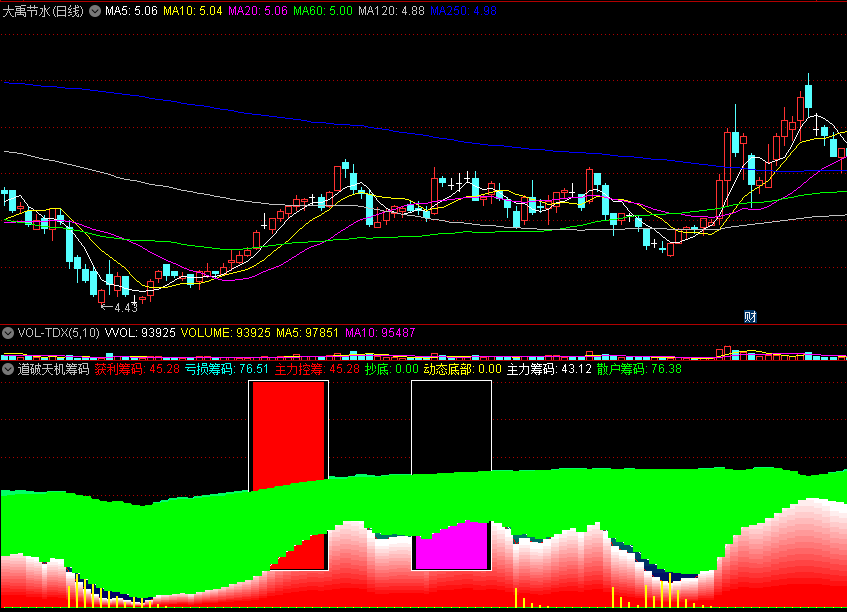Click the MA10: 5.04 label
The image size is (847, 612).
tap(193, 11)
